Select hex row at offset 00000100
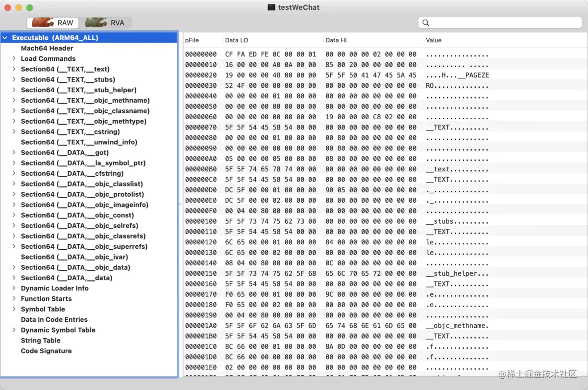588x390 pixels. pyautogui.click(x=386, y=221)
